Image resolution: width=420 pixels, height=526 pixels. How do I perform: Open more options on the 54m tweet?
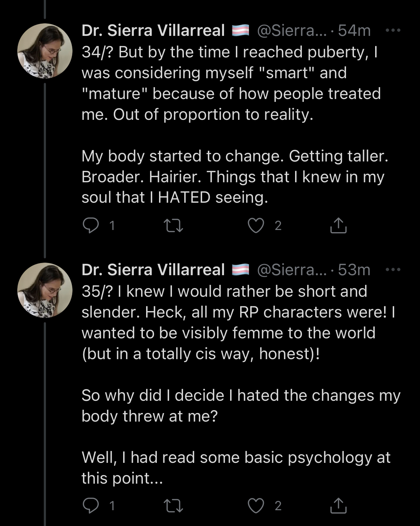tap(393, 30)
